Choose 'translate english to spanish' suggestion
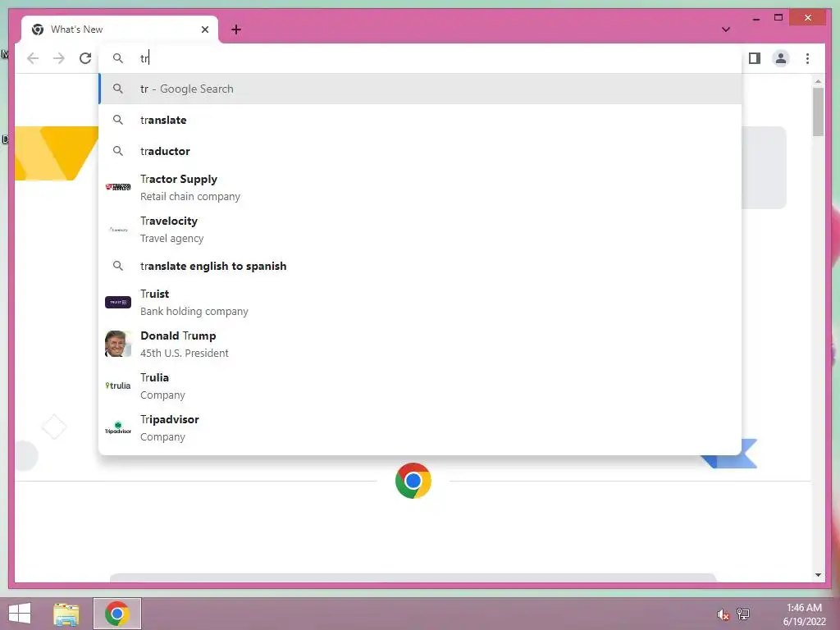Screen dimensions: 840x630 (421, 267)
